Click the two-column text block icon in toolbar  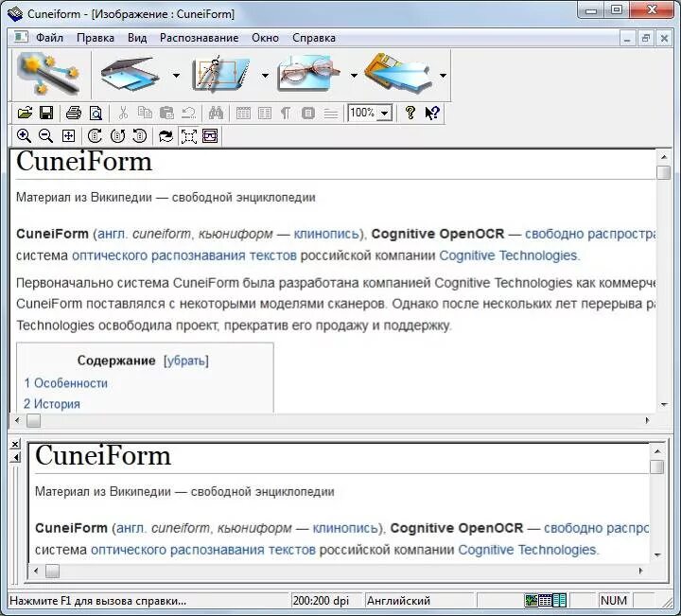point(265,114)
